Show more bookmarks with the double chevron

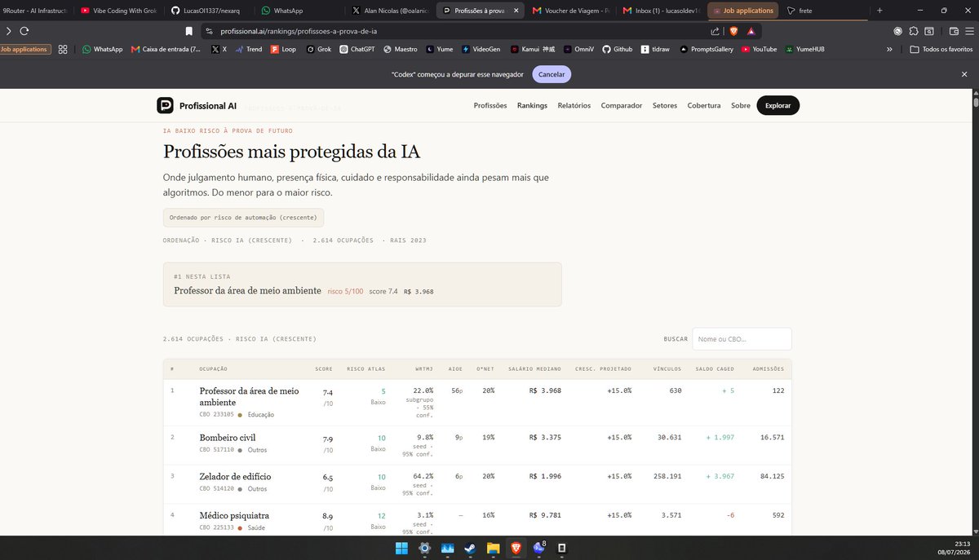tap(889, 49)
